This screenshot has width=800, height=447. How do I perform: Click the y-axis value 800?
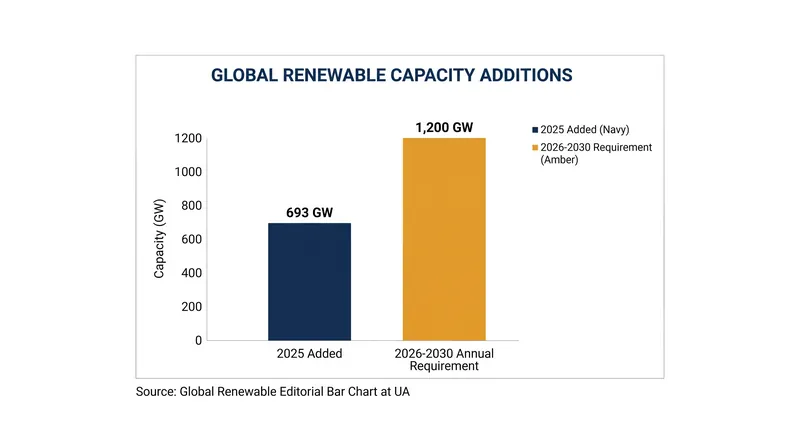click(191, 206)
